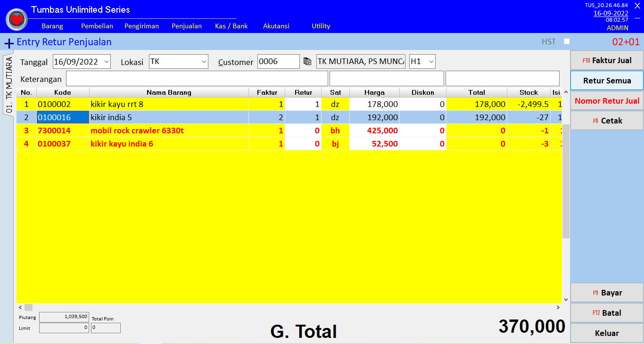The height and width of the screenshot is (344, 644).
Task: Open the Kas / Bank menu
Action: (231, 26)
